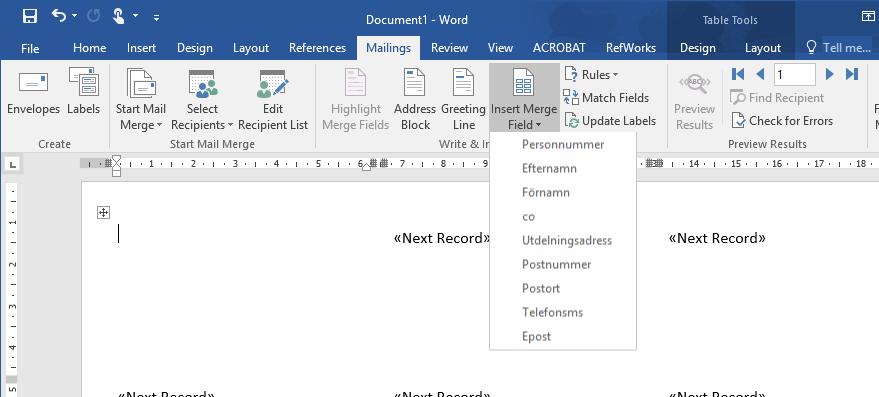The image size is (879, 397).
Task: Click Match Fields button
Action: pos(607,98)
